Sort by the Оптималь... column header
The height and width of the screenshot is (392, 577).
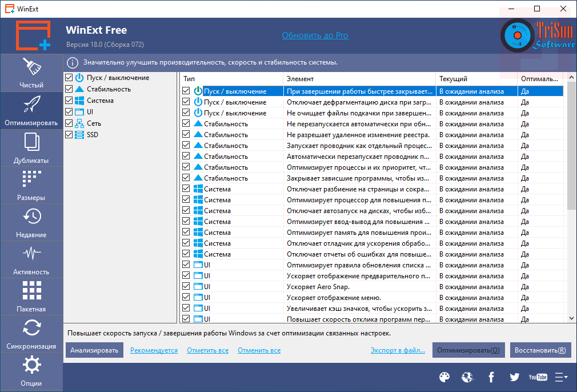[x=540, y=79]
